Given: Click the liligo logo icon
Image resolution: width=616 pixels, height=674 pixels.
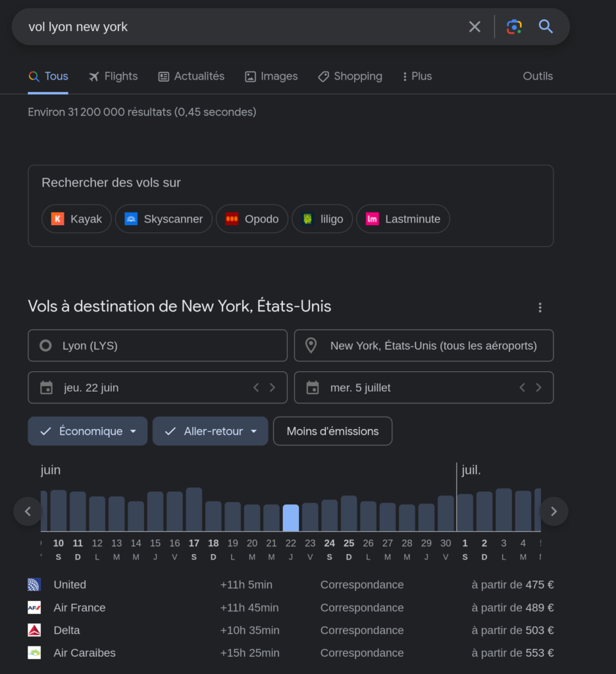Looking at the screenshot, I should click(308, 219).
